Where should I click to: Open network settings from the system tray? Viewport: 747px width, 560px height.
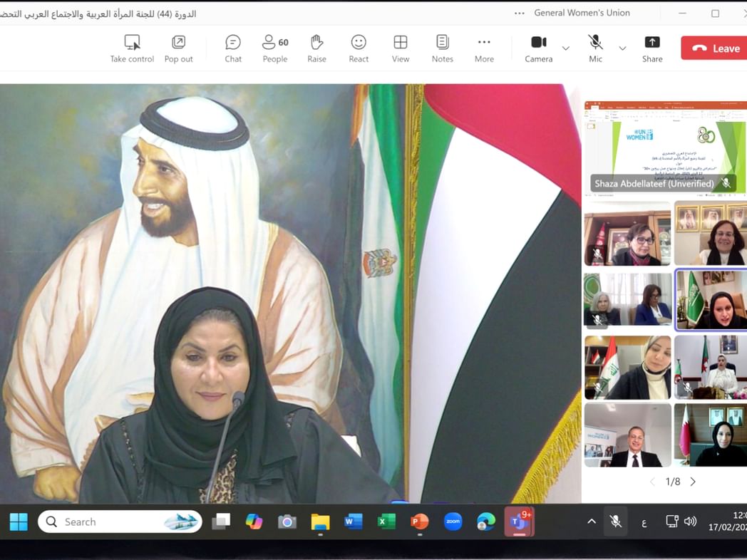tap(671, 522)
